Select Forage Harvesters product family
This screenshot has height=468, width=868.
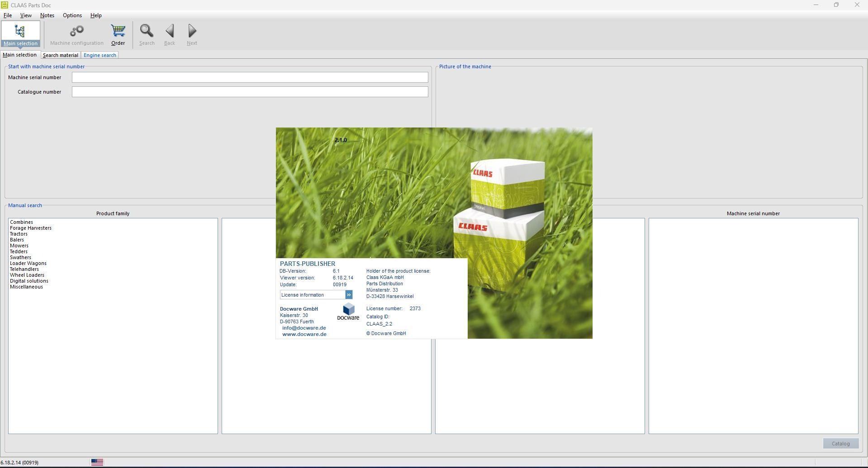[x=31, y=228]
